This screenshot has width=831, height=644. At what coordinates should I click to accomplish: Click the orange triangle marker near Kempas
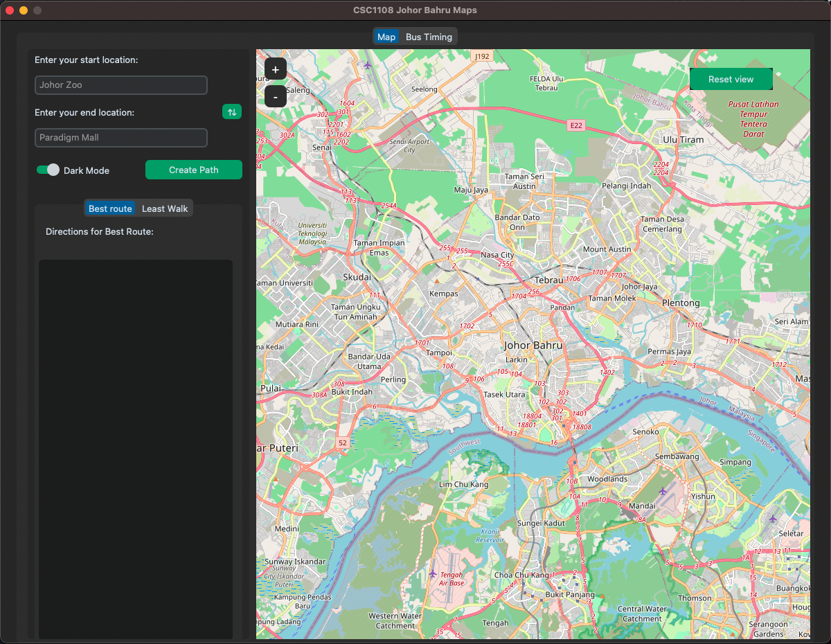click(x=436, y=282)
